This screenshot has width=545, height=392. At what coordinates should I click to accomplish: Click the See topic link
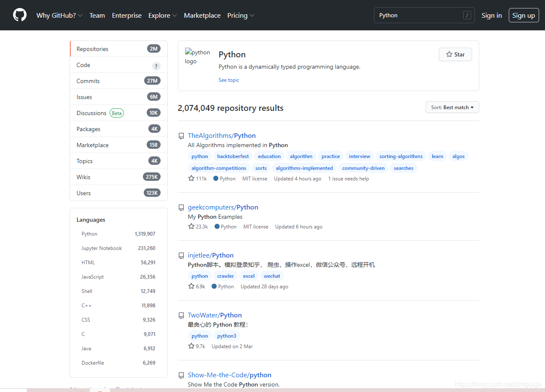[x=229, y=80]
